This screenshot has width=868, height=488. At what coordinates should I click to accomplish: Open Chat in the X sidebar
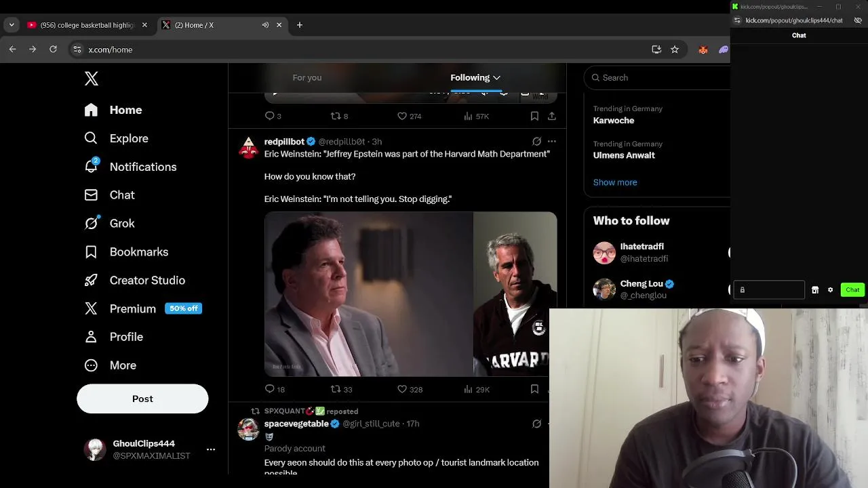click(x=109, y=195)
